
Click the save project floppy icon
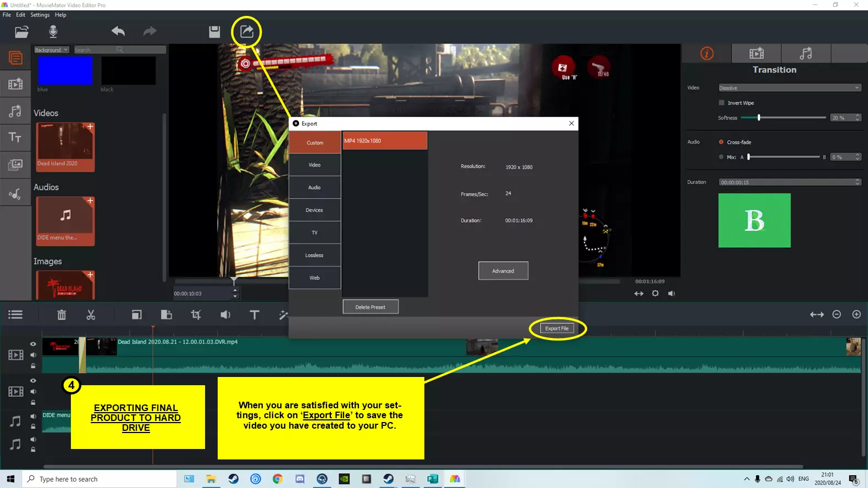(214, 32)
